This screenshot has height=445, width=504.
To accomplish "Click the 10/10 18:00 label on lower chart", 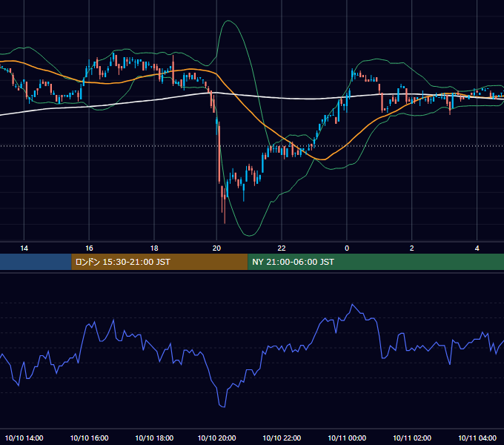I will click(154, 438).
